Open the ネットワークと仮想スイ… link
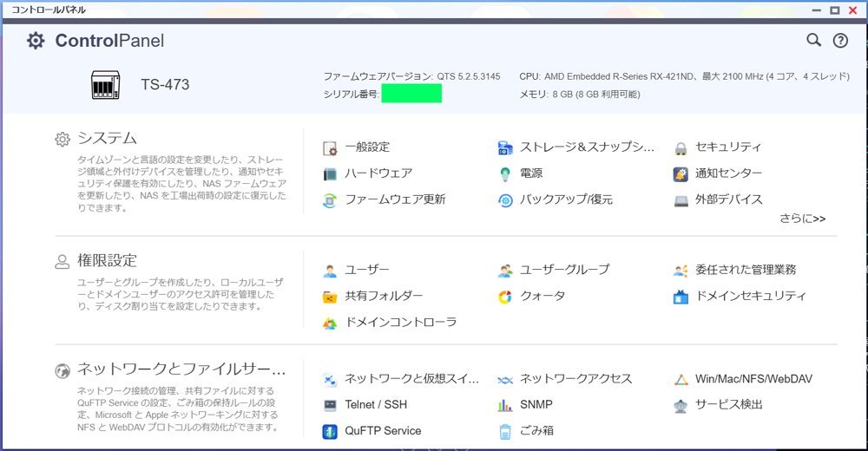Image resolution: width=868 pixels, height=451 pixels. pos(411,378)
